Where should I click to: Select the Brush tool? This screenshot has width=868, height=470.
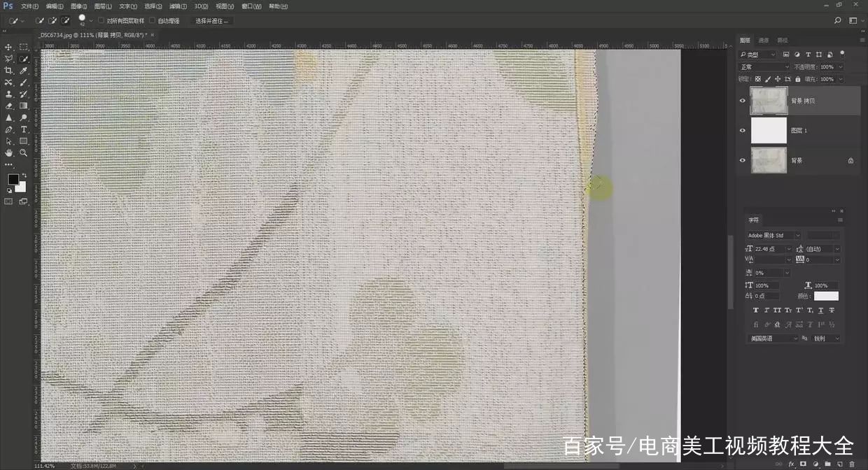pos(23,83)
